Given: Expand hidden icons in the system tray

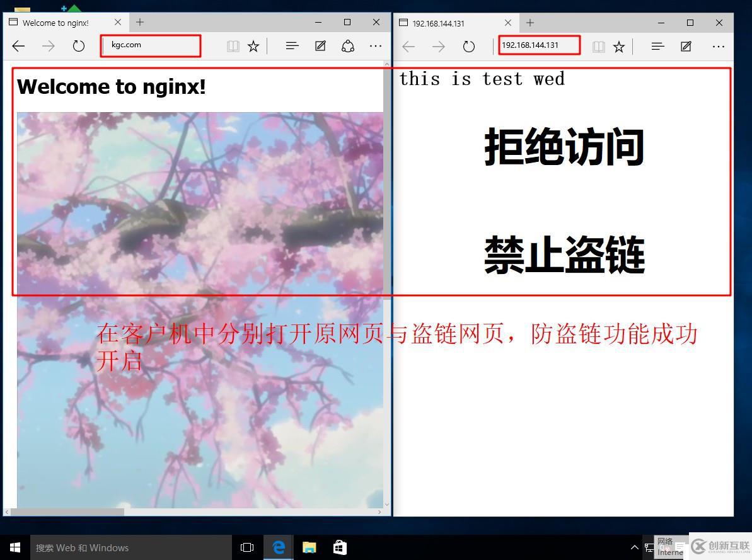Looking at the screenshot, I should [x=635, y=547].
